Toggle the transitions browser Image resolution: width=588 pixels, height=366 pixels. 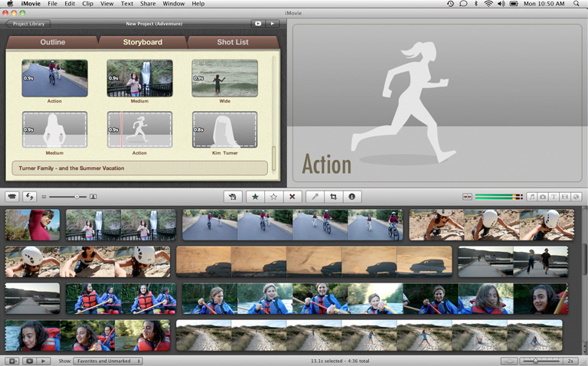pyautogui.click(x=564, y=197)
